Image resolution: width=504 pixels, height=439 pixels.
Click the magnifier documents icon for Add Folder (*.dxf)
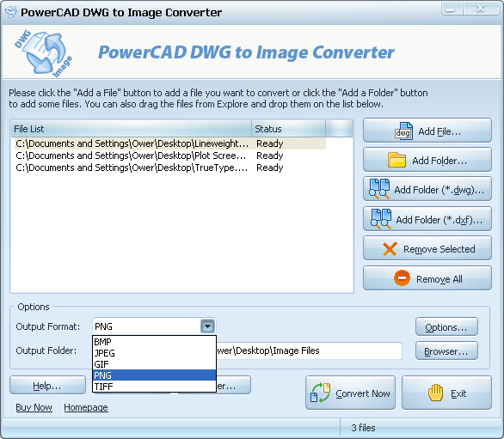(381, 219)
